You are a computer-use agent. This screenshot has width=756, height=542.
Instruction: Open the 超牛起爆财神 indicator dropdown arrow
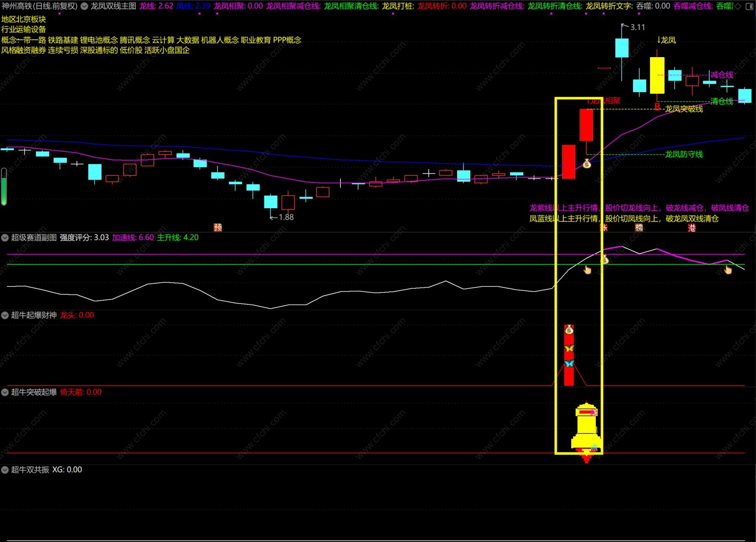[5, 315]
